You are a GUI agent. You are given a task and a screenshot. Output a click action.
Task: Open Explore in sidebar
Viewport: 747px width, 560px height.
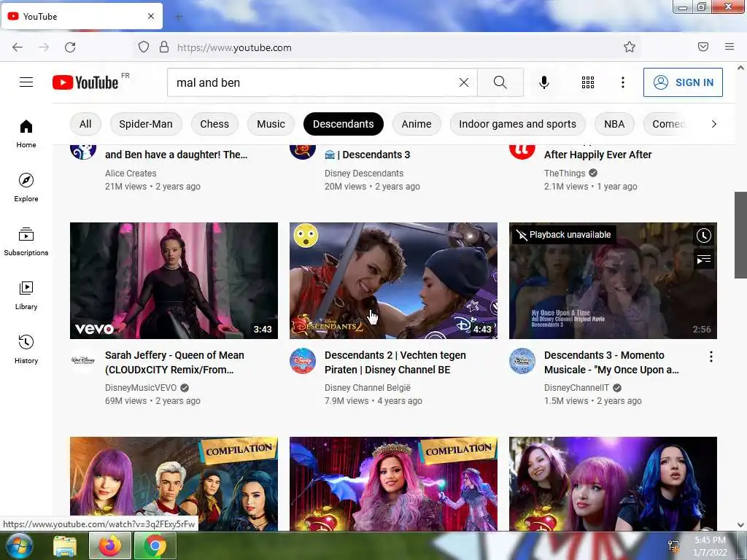[26, 187]
